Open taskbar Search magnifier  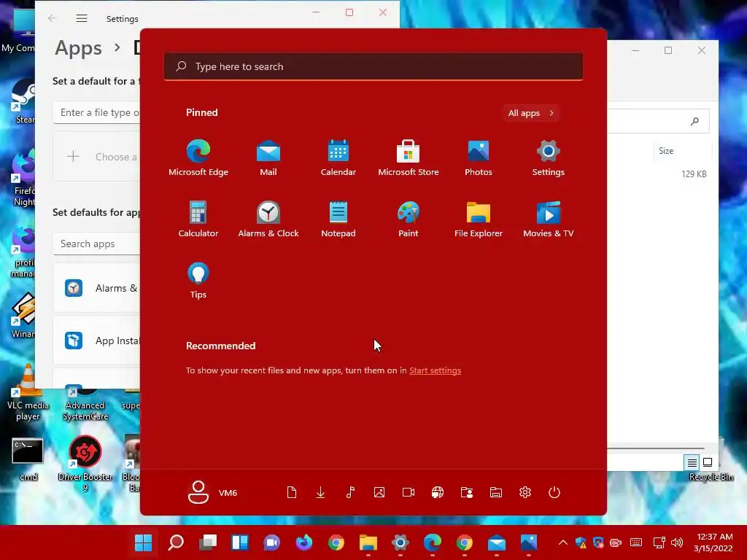176,542
